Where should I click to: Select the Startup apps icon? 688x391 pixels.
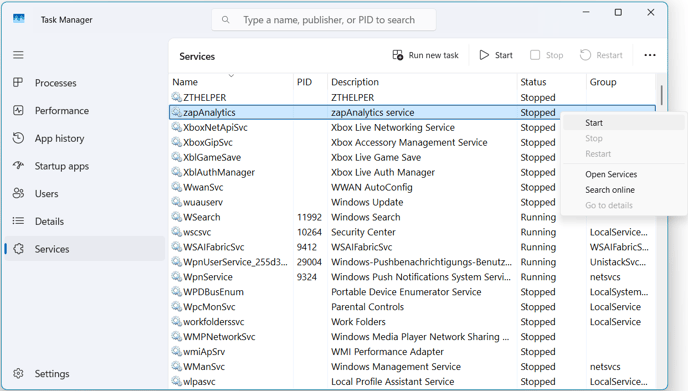tap(18, 166)
